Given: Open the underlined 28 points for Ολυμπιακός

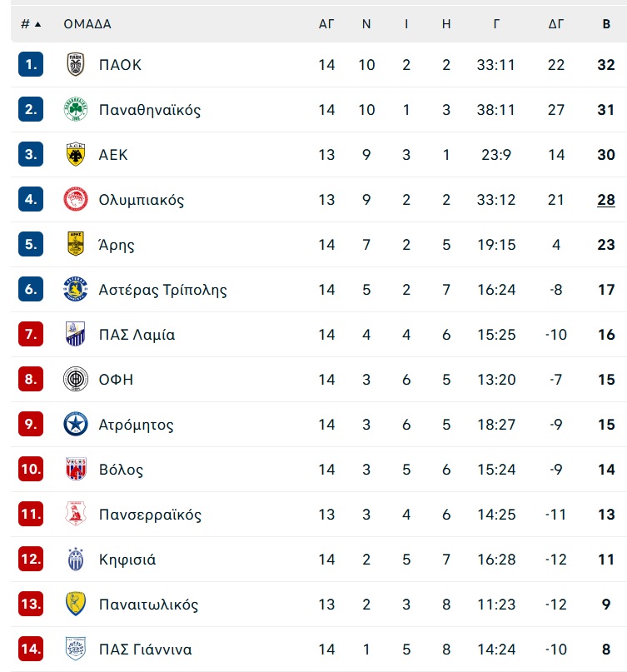Looking at the screenshot, I should (x=606, y=200).
